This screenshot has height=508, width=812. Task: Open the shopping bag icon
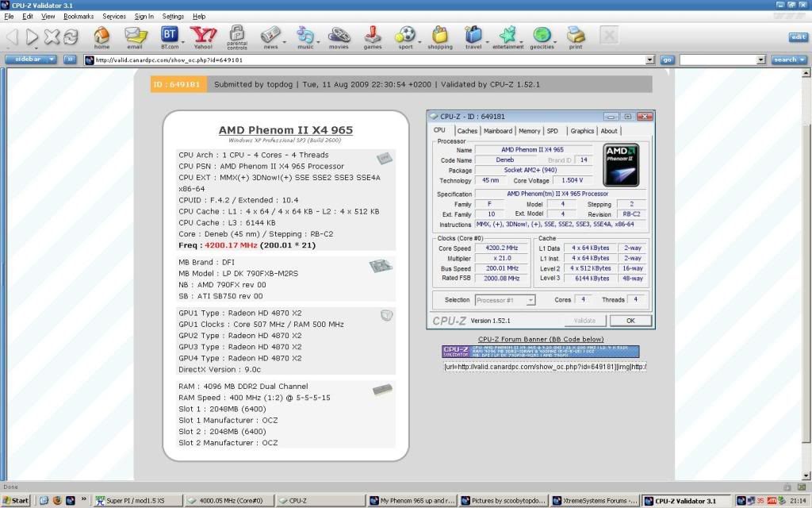pyautogui.click(x=440, y=37)
